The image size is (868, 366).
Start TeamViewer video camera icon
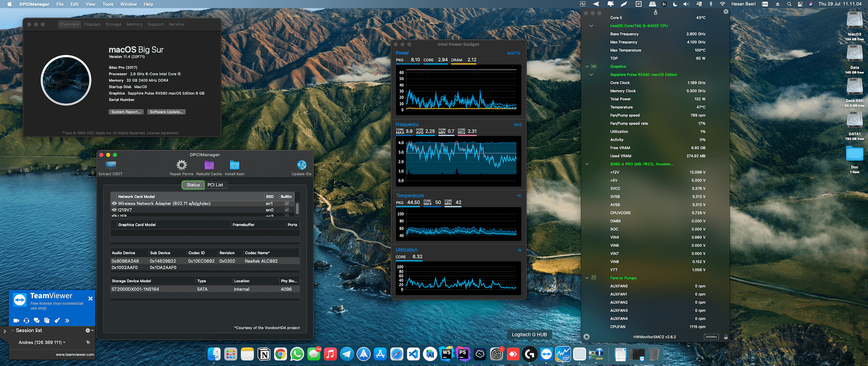(16, 320)
